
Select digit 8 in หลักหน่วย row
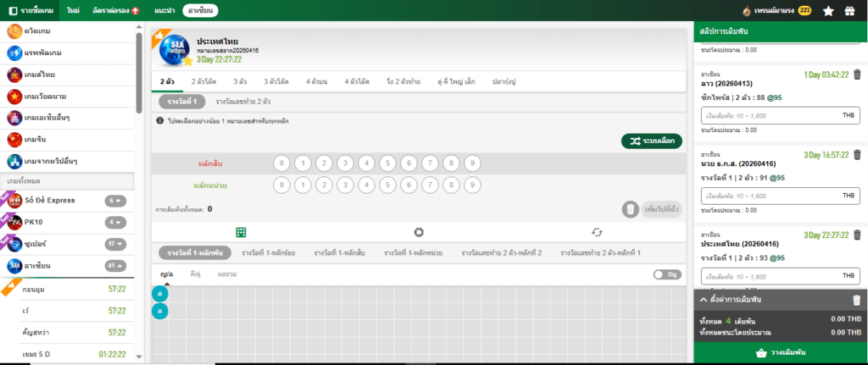click(451, 185)
